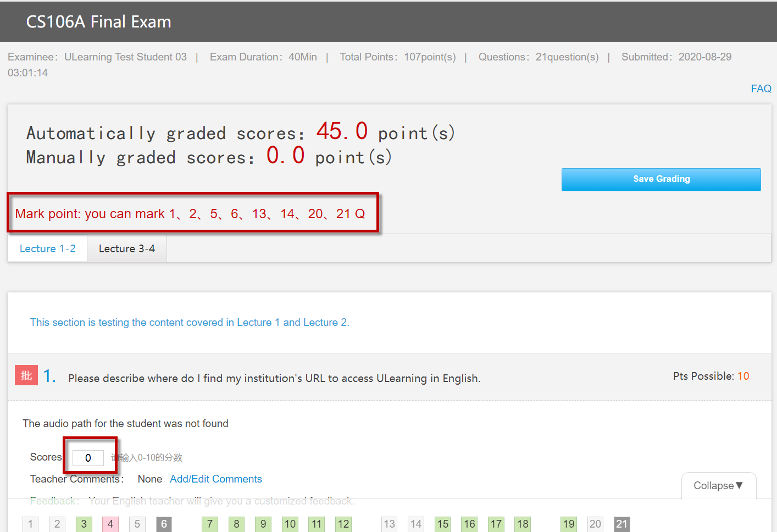Click the Scores input field
The image size is (777, 532).
88,458
